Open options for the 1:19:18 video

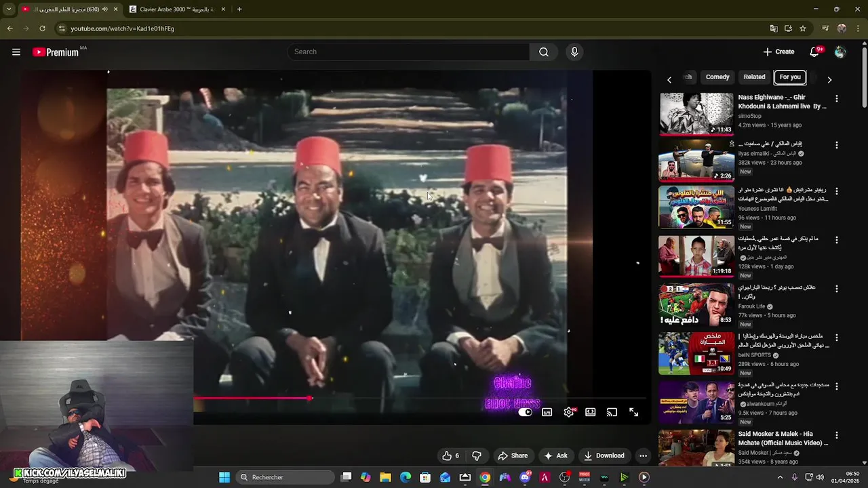pyautogui.click(x=837, y=241)
